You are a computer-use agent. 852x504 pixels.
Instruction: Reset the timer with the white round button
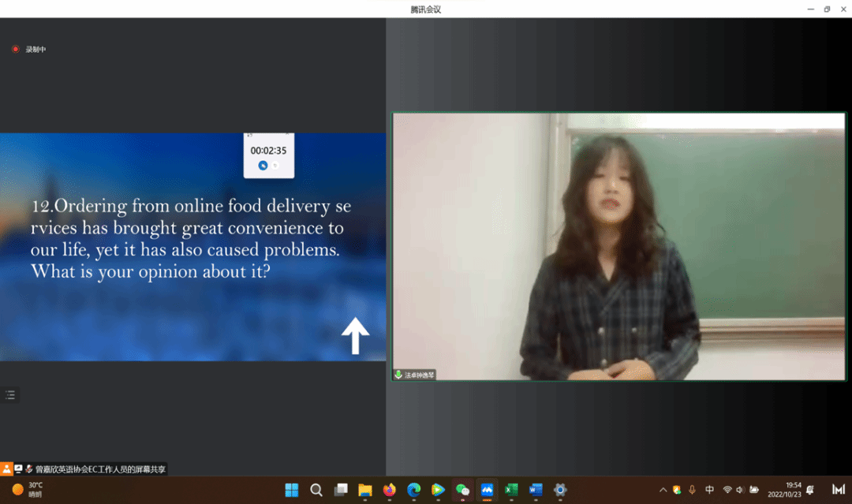[275, 166]
